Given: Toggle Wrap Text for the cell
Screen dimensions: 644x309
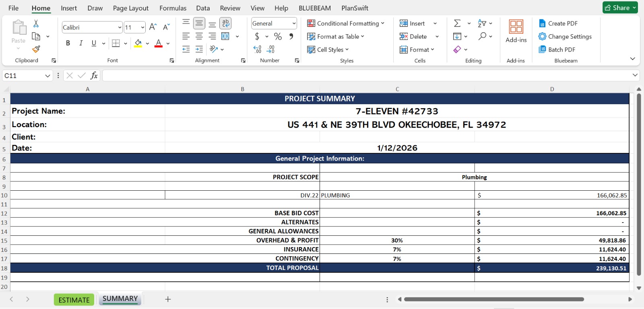Looking at the screenshot, I should pyautogui.click(x=225, y=23).
